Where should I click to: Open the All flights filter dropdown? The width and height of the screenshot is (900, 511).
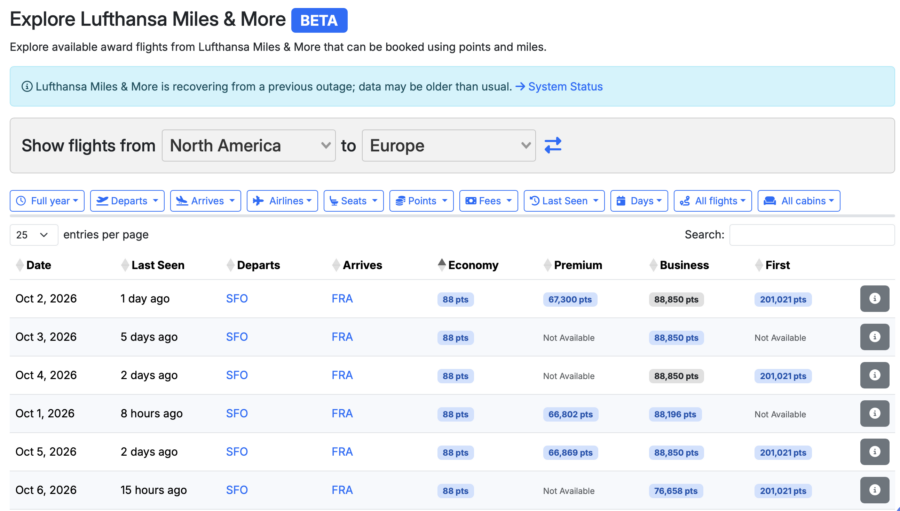tap(713, 201)
